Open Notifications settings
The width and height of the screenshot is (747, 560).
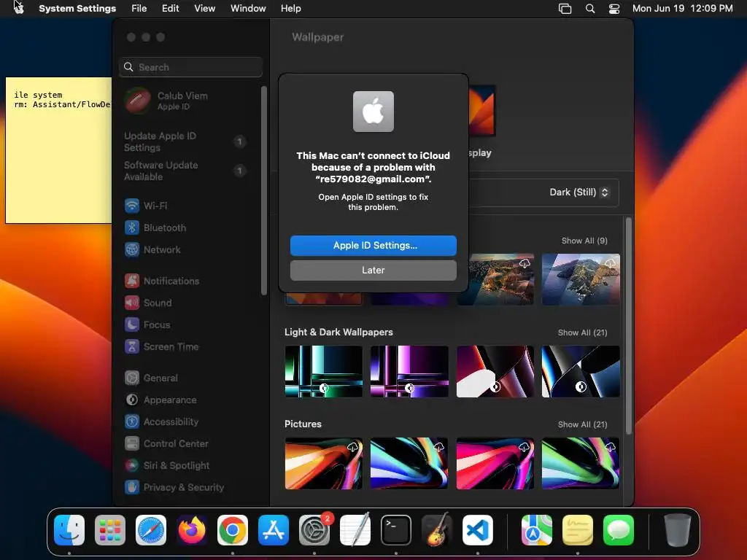click(190, 281)
